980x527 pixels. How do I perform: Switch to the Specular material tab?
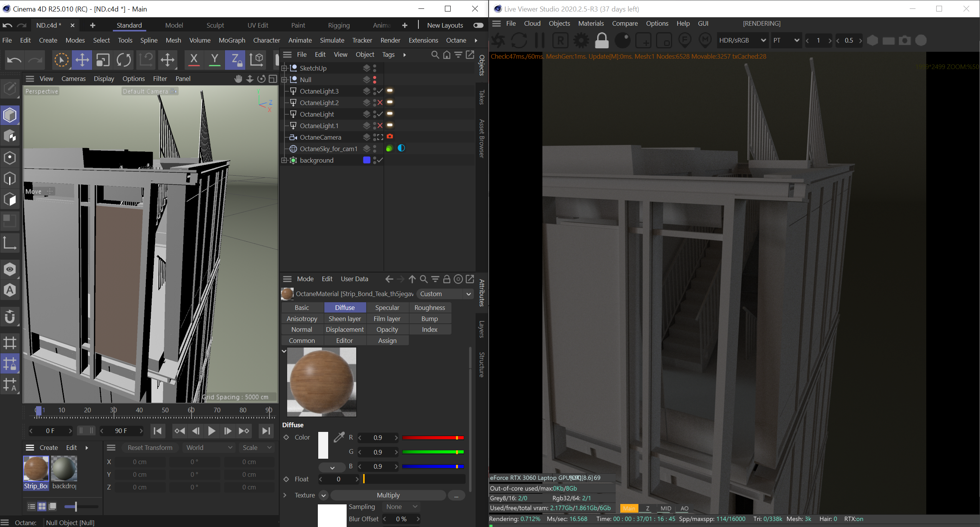[387, 308]
